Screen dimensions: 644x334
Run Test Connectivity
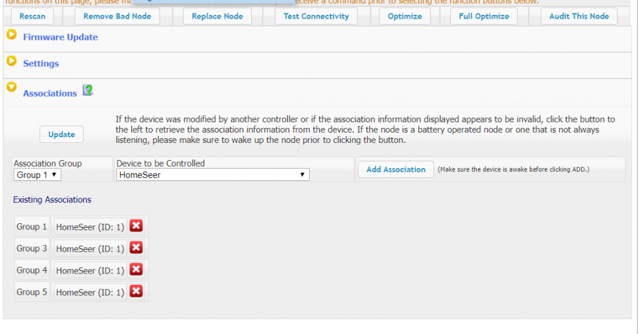pos(316,17)
